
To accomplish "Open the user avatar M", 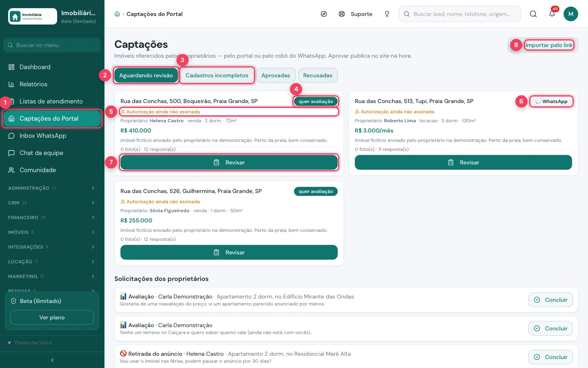I will pos(571,14).
